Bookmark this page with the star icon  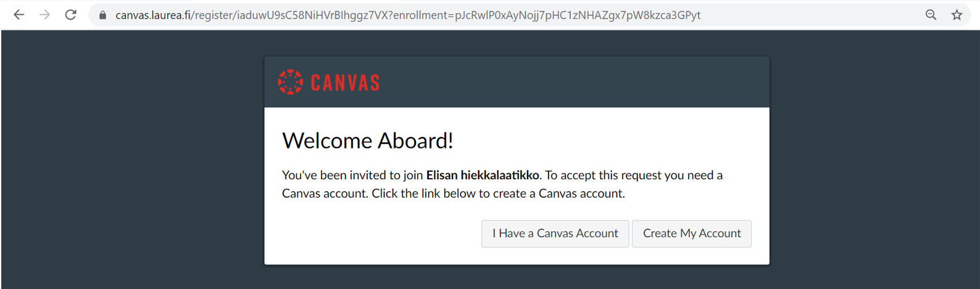(x=957, y=15)
